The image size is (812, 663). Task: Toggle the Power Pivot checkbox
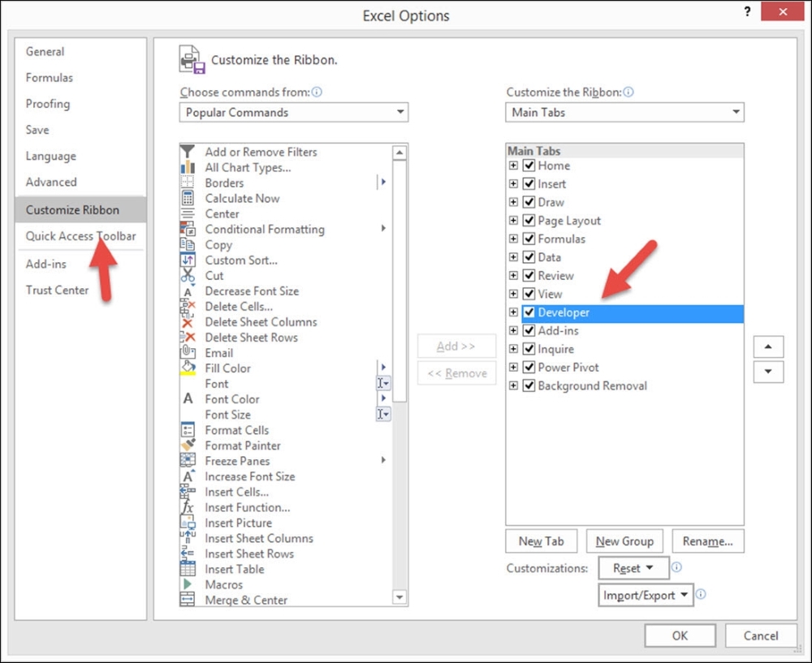(529, 368)
